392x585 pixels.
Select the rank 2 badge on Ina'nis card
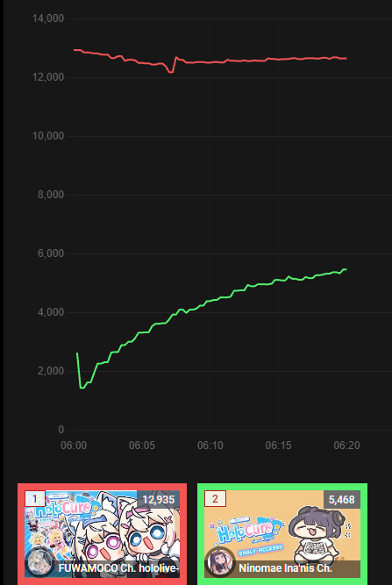coord(215,499)
